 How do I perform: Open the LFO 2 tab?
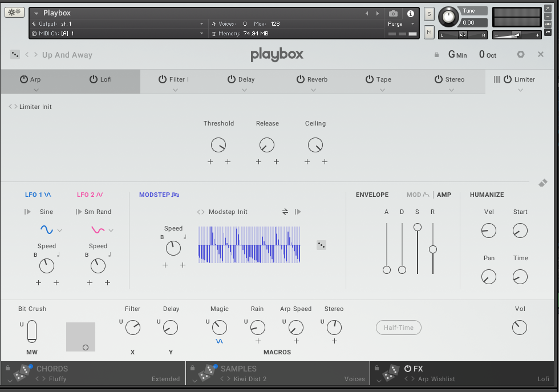tap(90, 195)
